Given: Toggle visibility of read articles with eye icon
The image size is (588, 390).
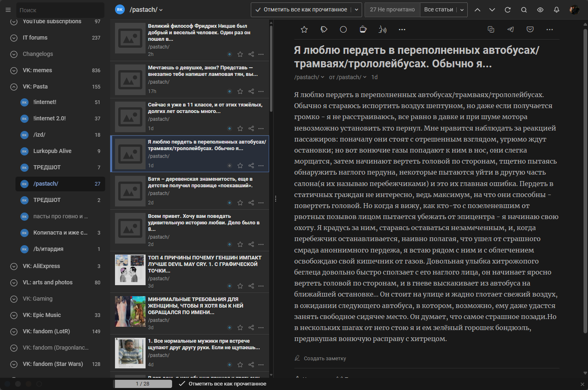Looking at the screenshot, I should click(x=540, y=9).
